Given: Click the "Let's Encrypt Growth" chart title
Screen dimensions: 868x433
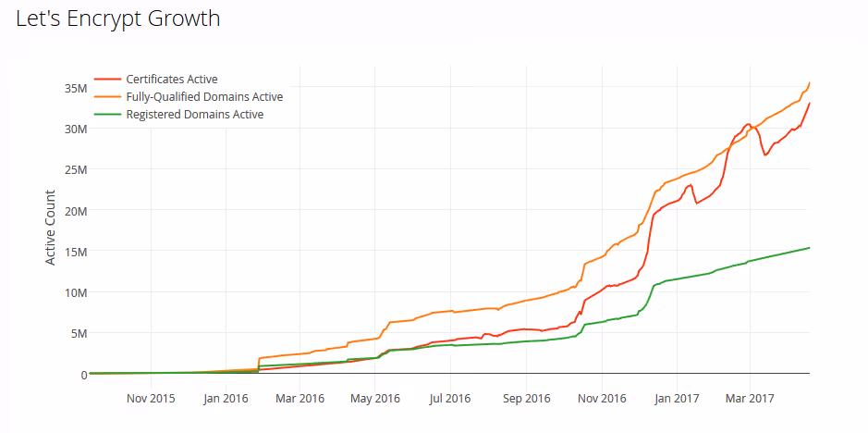Looking at the screenshot, I should point(118,19).
